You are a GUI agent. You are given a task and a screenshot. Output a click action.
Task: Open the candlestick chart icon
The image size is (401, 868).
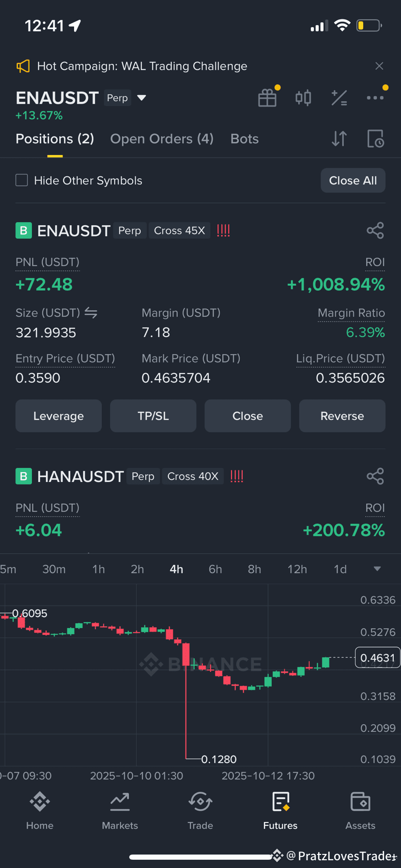pos(303,98)
